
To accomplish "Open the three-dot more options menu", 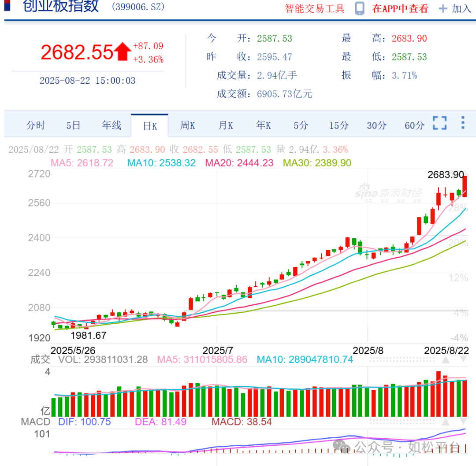I will click(x=463, y=122).
